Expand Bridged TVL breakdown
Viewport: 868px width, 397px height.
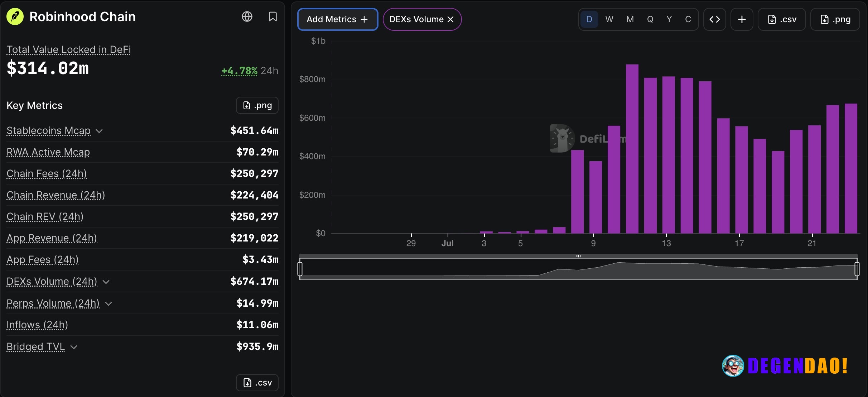(74, 347)
